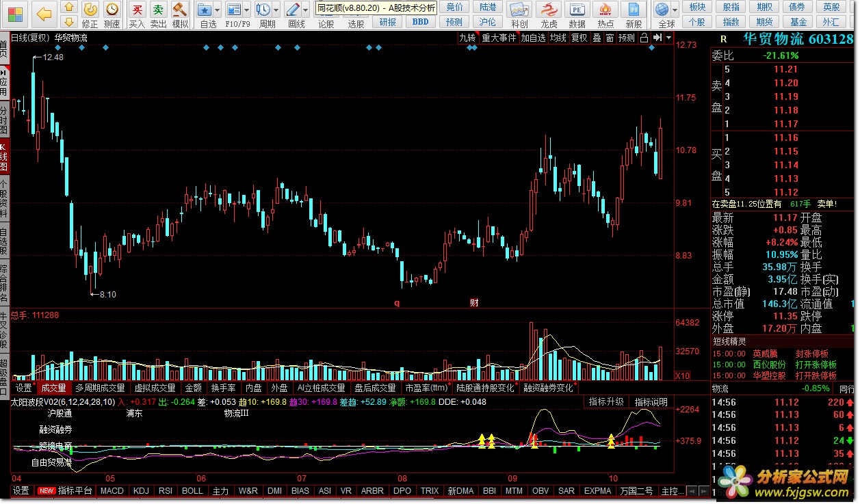
Task: Expand the 周期 dropdown arrow
Action: tap(276, 11)
